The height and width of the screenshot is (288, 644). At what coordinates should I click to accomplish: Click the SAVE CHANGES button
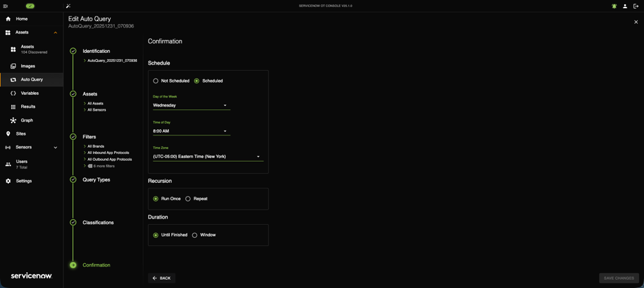tap(619, 278)
